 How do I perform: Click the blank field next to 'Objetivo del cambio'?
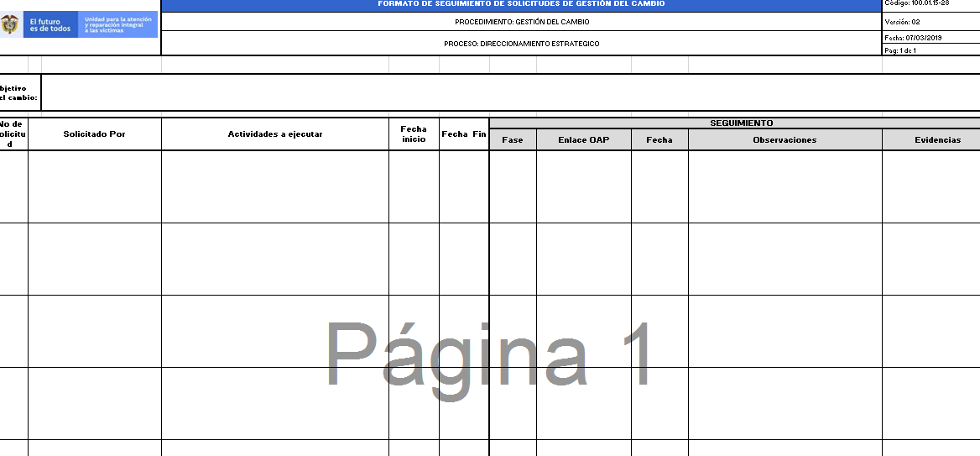point(511,92)
